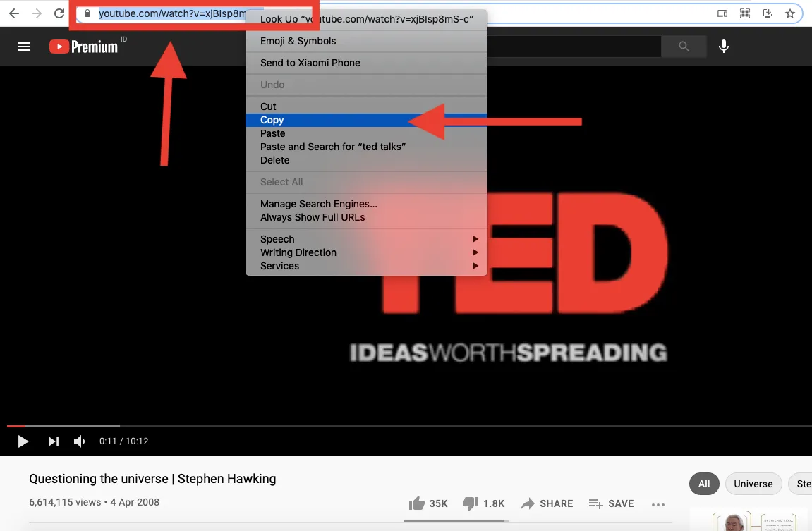Dislike the video with thumbs down
This screenshot has height=531, width=812.
(x=483, y=503)
